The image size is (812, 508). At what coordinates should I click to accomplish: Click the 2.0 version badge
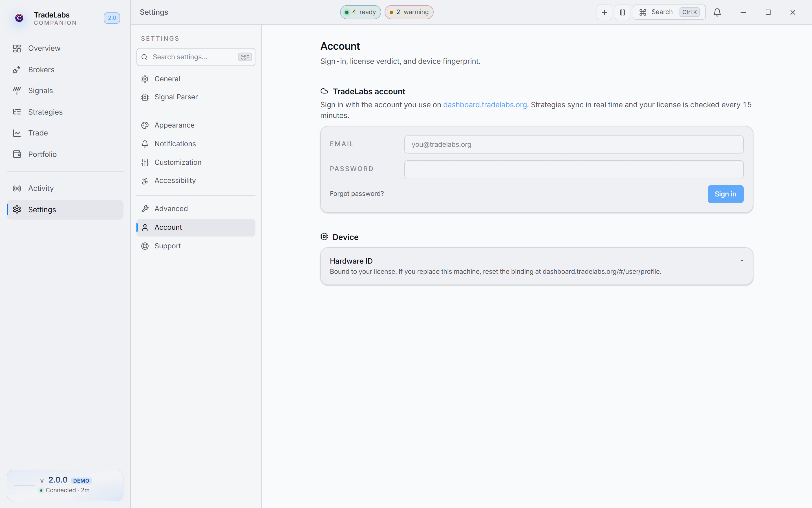[x=112, y=18]
